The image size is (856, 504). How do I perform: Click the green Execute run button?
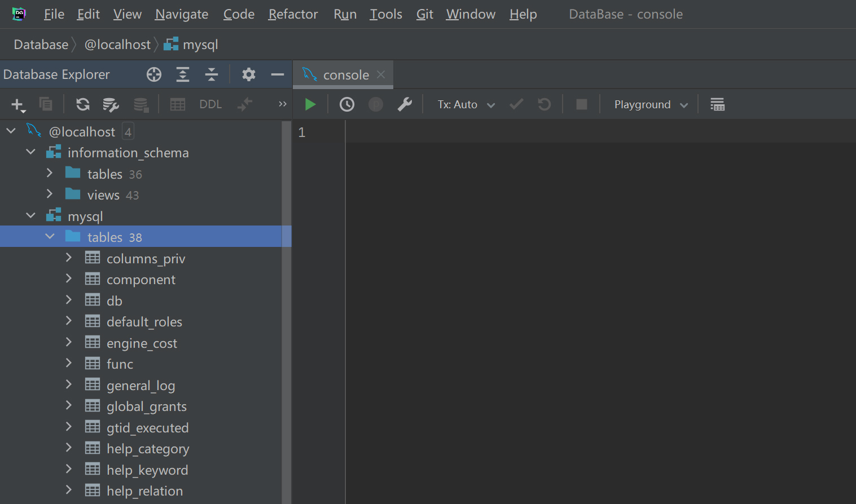pyautogui.click(x=310, y=104)
